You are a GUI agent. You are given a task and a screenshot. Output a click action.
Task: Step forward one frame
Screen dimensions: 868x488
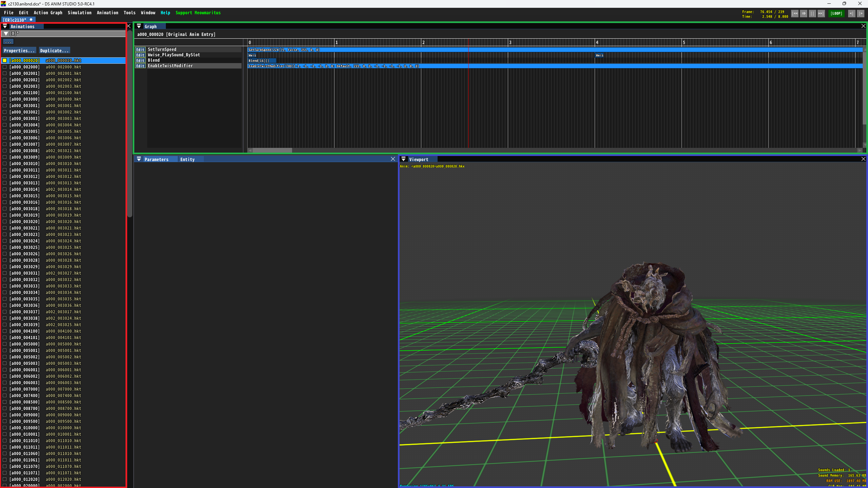pos(861,14)
